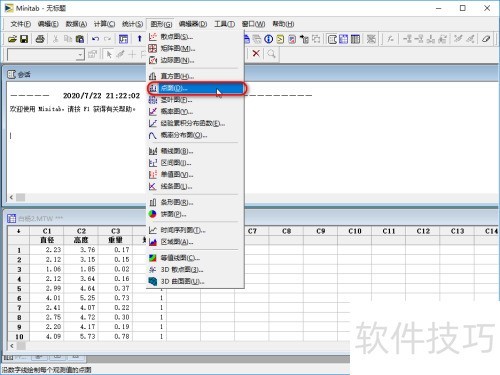Image resolution: width=500 pixels, height=375 pixels.
Task: Choose 茎叶图 stem-and-leaf entry
Action: pos(195,100)
